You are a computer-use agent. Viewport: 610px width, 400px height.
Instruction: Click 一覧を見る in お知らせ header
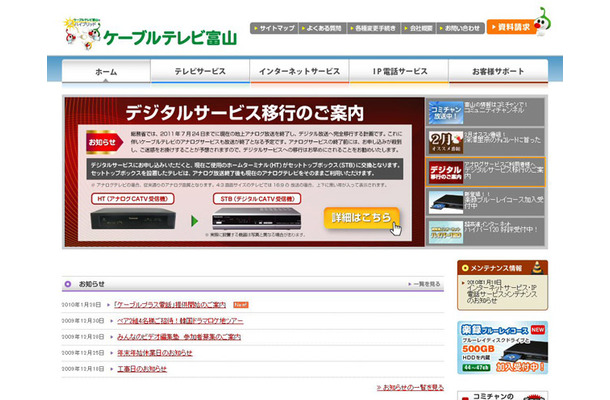click(424, 284)
